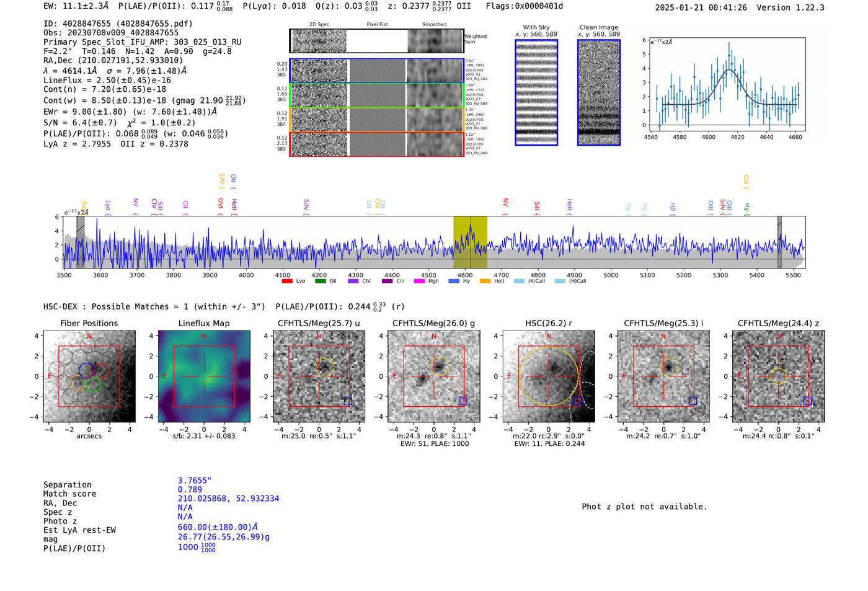Select the HSC(26.2) r image
This screenshot has width=868, height=591.
(x=549, y=376)
